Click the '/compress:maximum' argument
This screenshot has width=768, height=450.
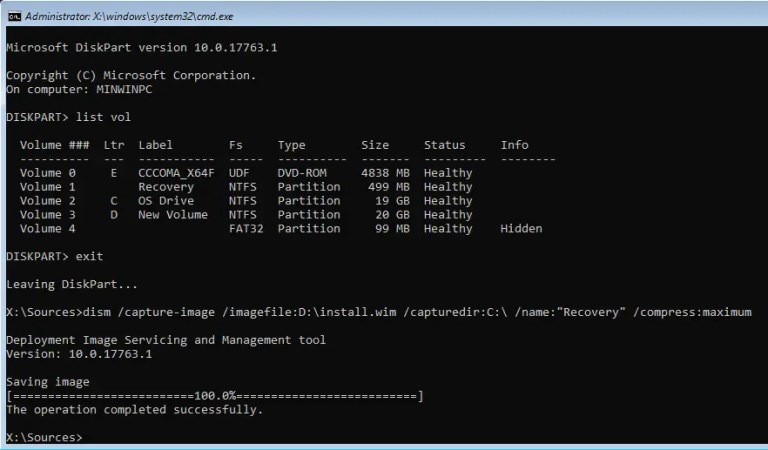[x=692, y=312]
